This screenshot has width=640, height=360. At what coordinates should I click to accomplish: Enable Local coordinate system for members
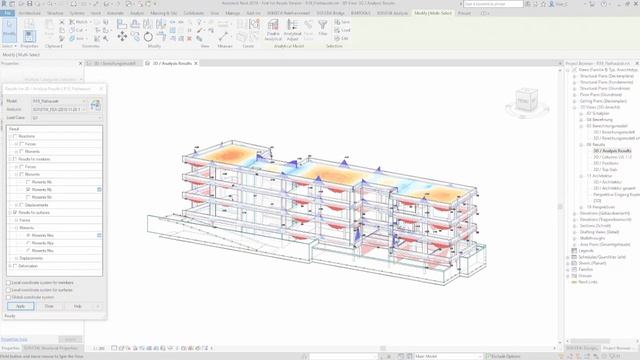click(x=8, y=282)
